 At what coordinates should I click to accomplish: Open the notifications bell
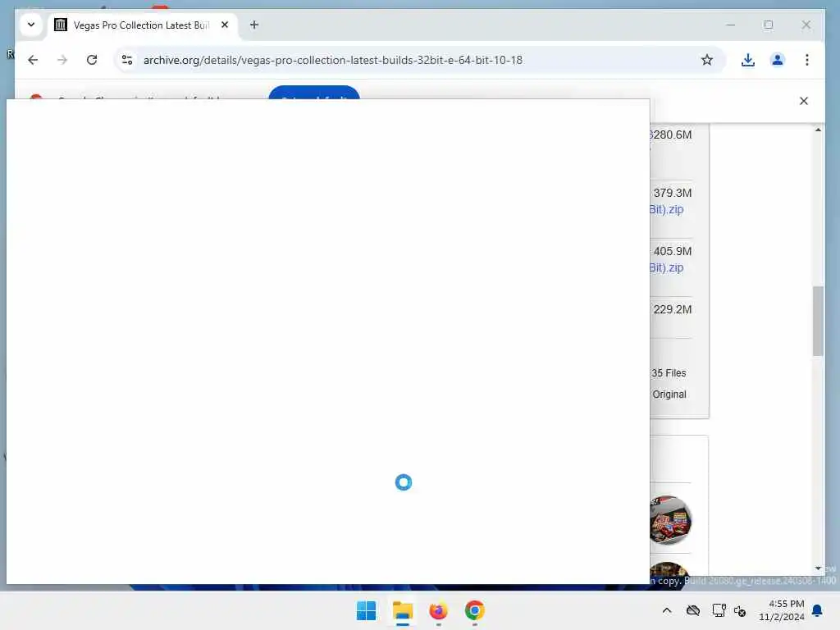[817, 610]
